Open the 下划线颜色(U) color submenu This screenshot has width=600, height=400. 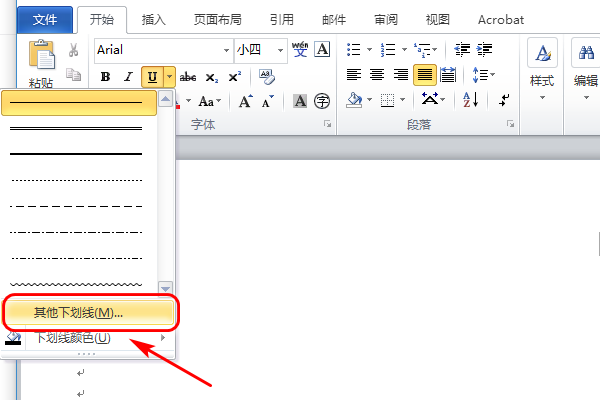[89, 338]
